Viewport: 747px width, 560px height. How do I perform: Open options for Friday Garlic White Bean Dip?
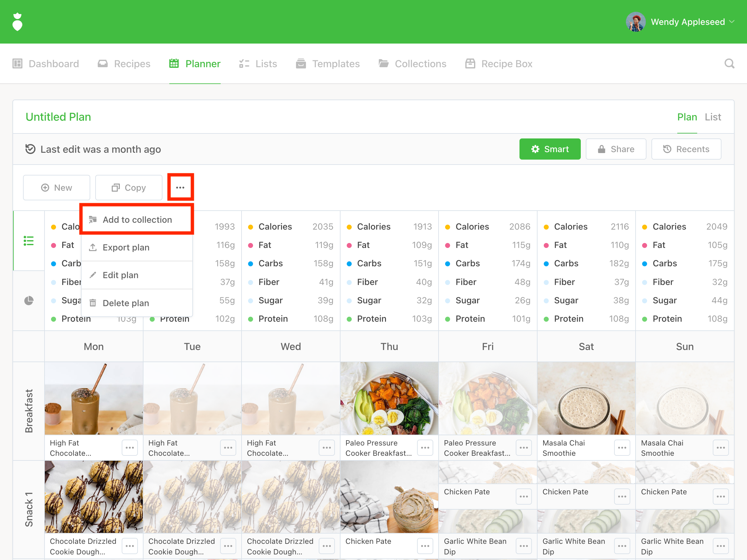click(x=524, y=546)
